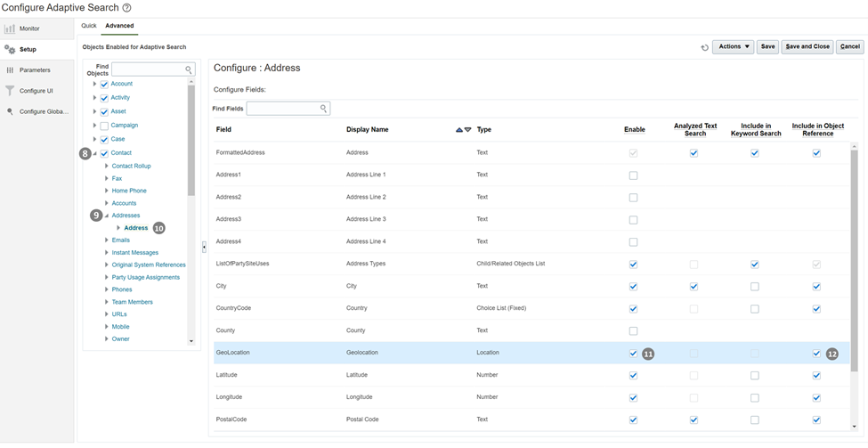Open Configure UI funnel icon
The width and height of the screenshot is (868, 448).
10,91
